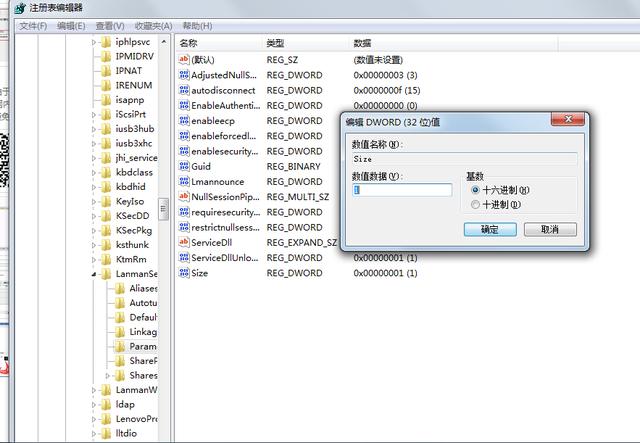Click the iusb3hub folder icon
The image size is (640, 443).
[106, 129]
